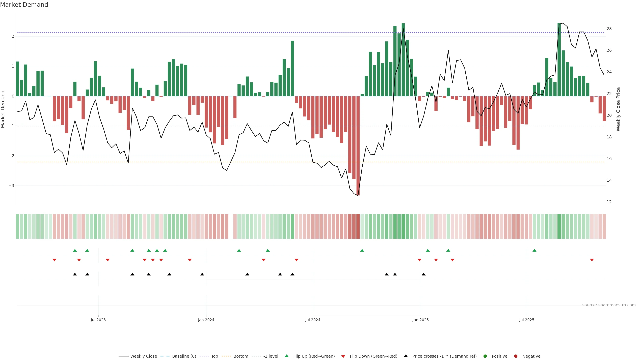Click the Jul 2024 x-axis label
The width and height of the screenshot is (644, 362).
click(x=312, y=320)
